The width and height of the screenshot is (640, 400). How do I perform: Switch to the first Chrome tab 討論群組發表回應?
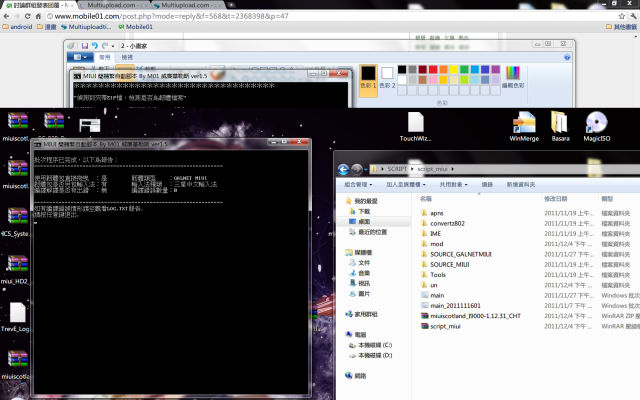39,5
